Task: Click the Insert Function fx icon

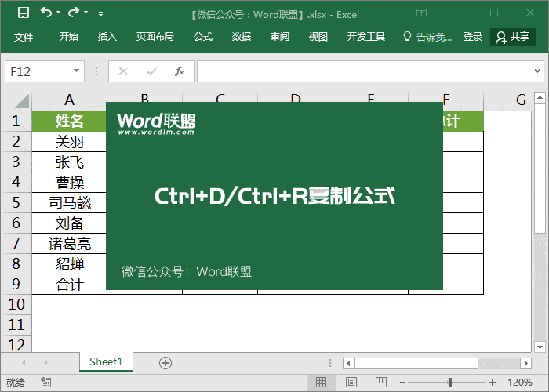Action: click(179, 71)
